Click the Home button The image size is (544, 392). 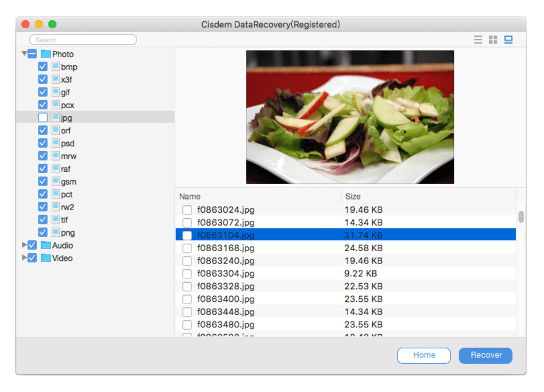[423, 355]
